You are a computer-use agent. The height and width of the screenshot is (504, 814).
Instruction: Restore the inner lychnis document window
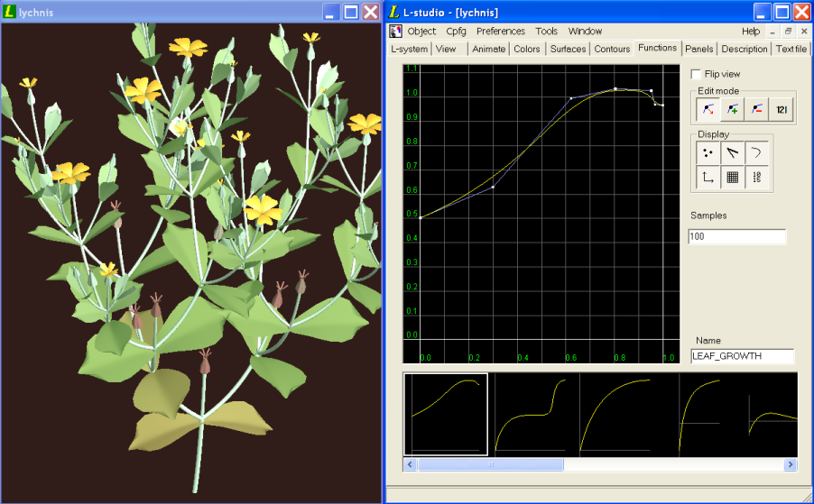(788, 32)
